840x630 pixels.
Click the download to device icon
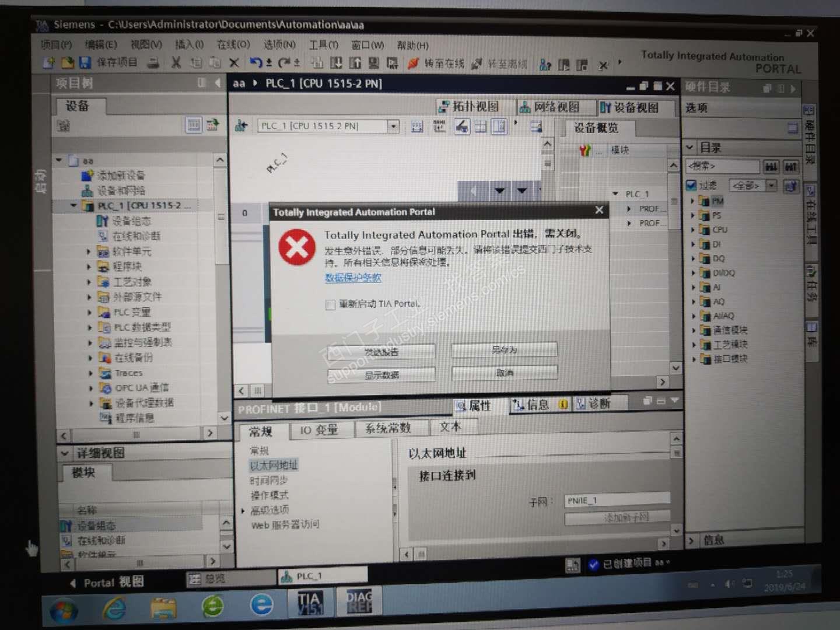pyautogui.click(x=337, y=63)
